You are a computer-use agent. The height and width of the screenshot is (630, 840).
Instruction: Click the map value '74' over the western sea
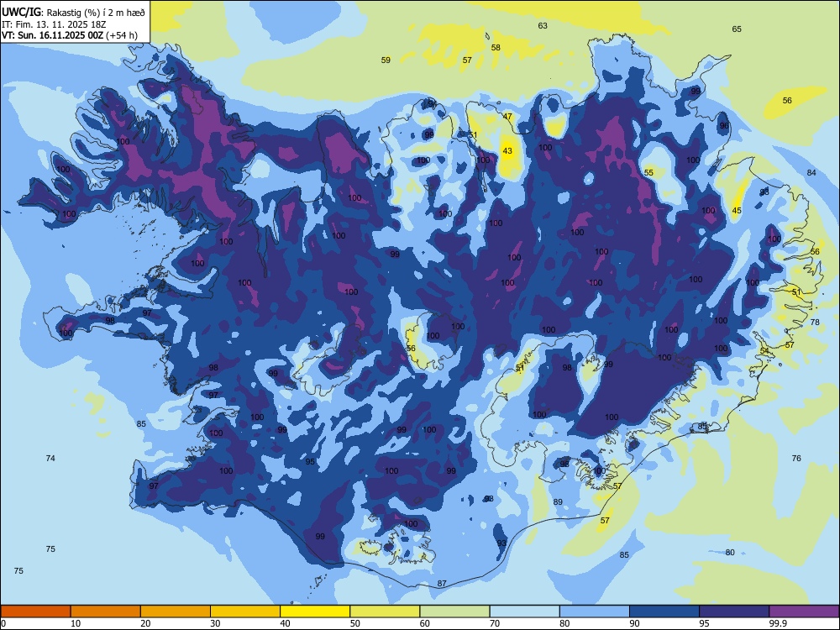[x=50, y=459]
